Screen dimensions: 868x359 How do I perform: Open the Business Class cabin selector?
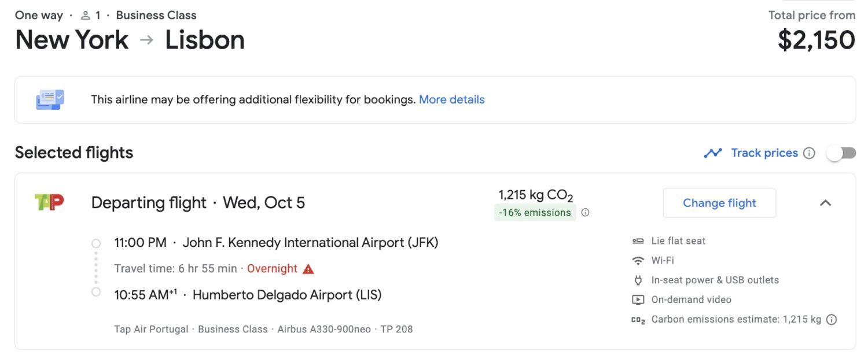click(x=156, y=15)
